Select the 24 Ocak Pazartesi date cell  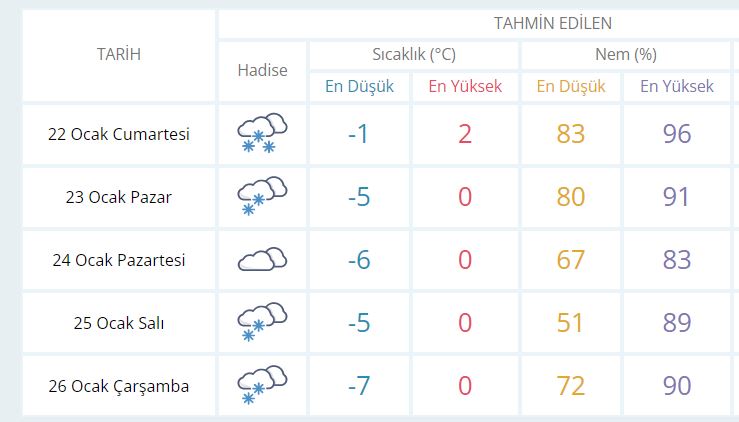(x=119, y=260)
